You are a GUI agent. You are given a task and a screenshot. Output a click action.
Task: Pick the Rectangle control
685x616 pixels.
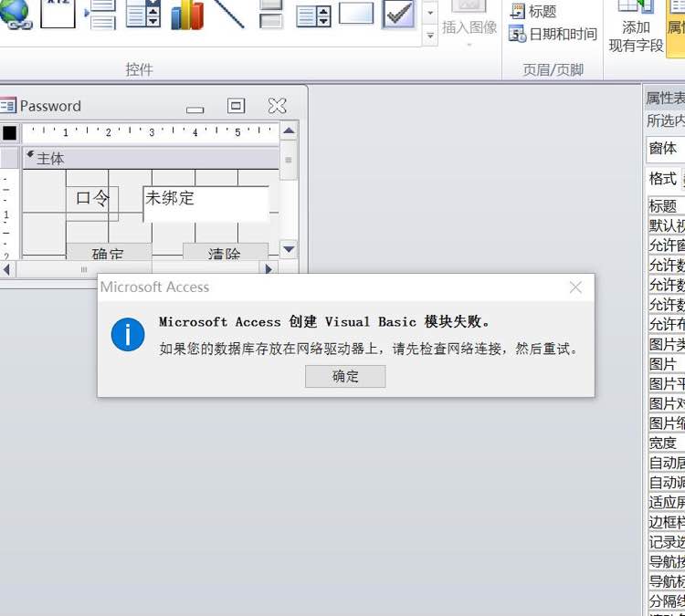click(x=356, y=13)
